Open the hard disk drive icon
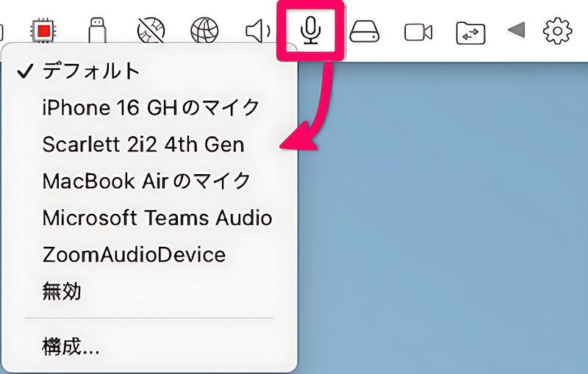Image resolution: width=588 pixels, height=374 pixels. pos(364,31)
